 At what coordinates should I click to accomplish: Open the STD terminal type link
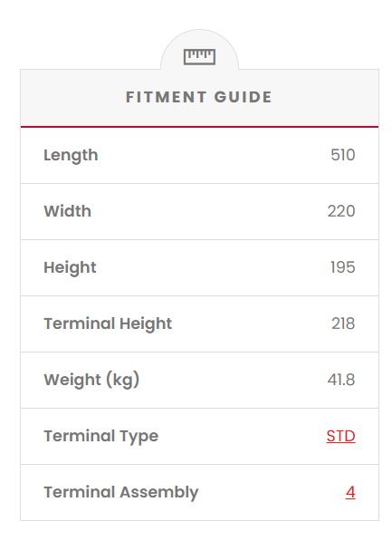tap(340, 436)
